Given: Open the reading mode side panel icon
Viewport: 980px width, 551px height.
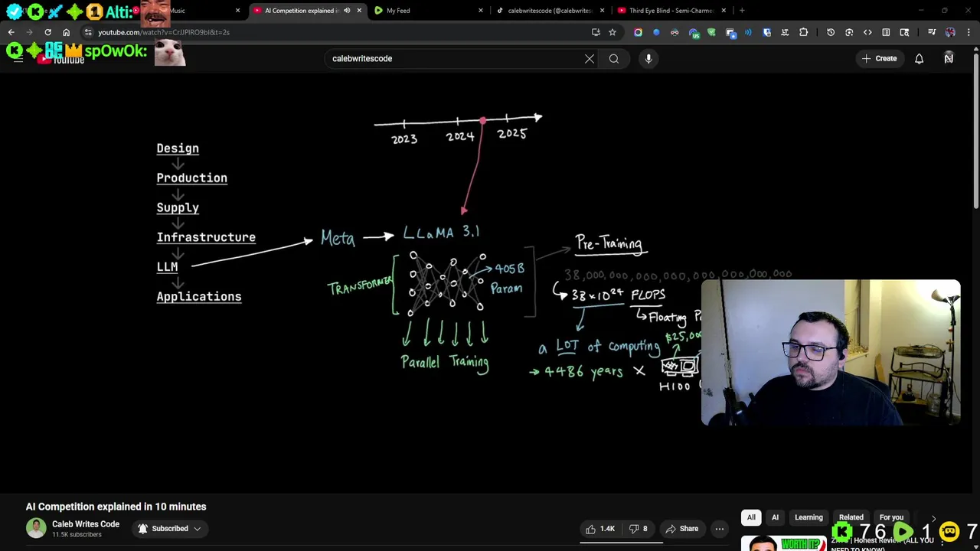Looking at the screenshot, I should tap(886, 32).
